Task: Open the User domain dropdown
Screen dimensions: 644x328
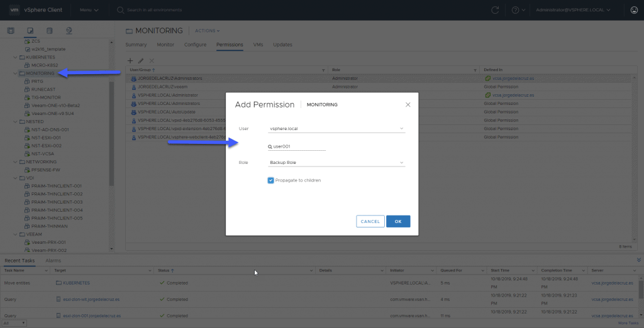Action: (x=336, y=128)
